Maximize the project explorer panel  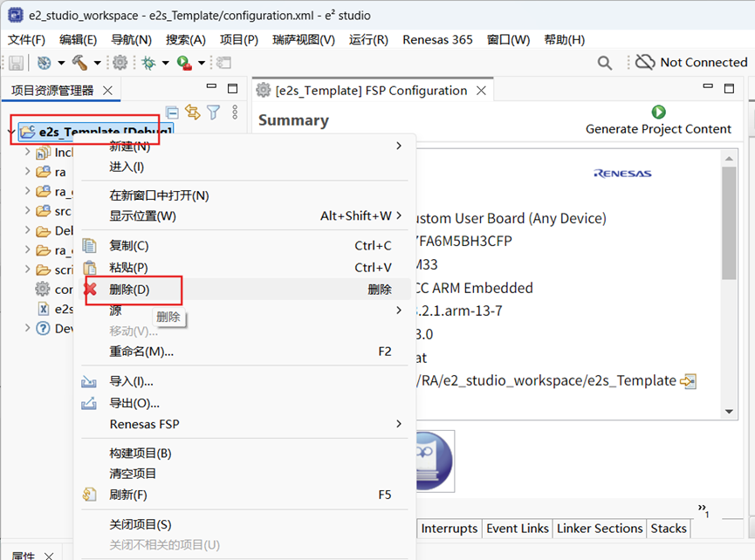232,88
